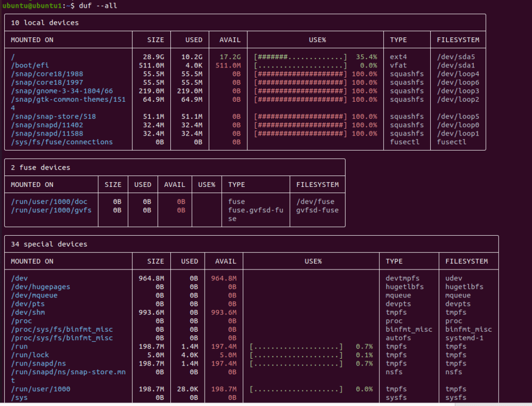Click the FILESYSTEM column header
Image resolution: width=532 pixels, height=406 pixels.
coord(459,39)
